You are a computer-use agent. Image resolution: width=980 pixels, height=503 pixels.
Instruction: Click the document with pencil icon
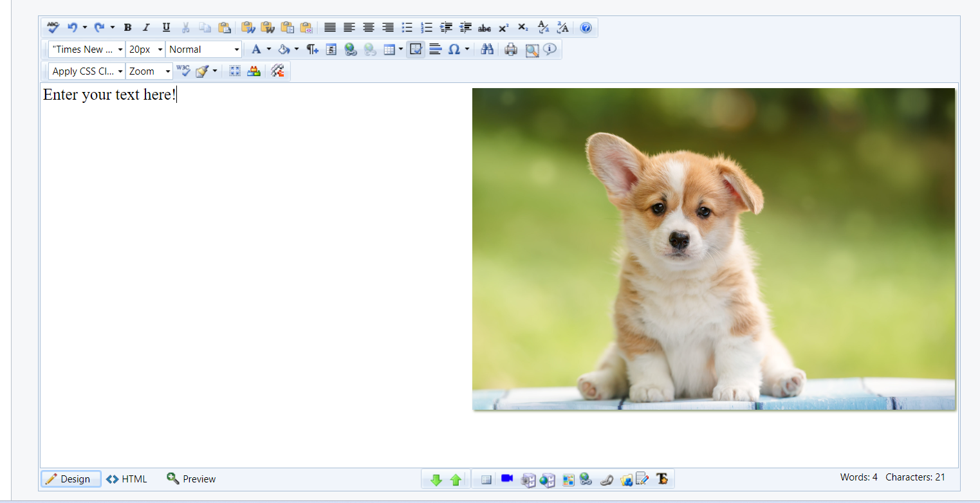tap(642, 479)
